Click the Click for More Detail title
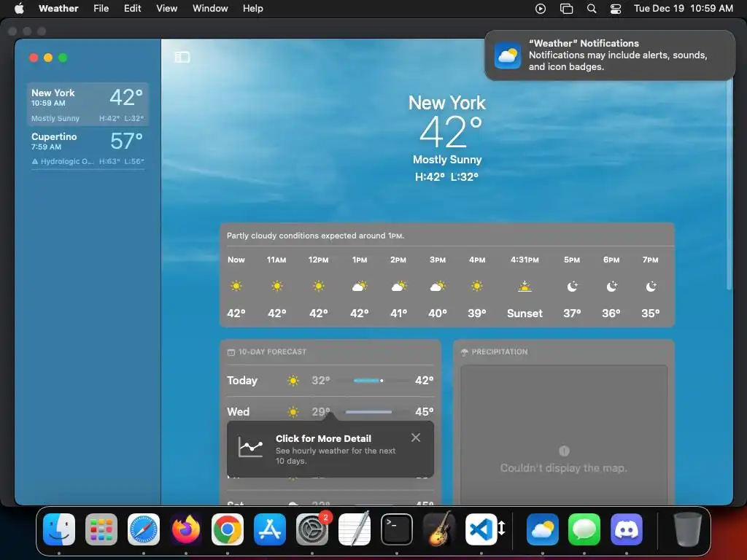The image size is (747, 560). [323, 438]
